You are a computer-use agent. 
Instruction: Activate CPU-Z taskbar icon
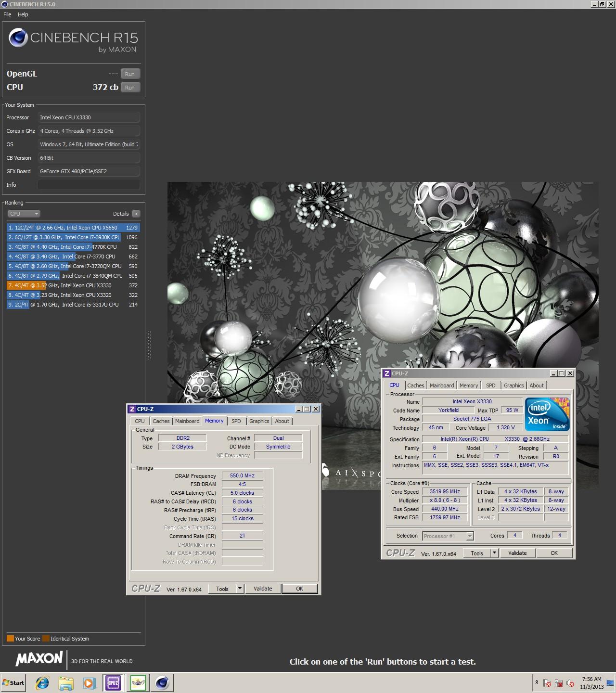[113, 682]
